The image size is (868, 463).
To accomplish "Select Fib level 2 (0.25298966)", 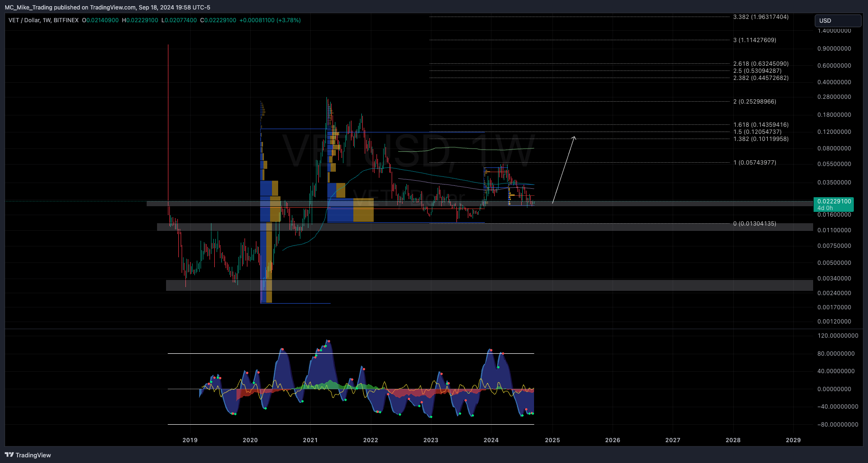I will point(754,102).
